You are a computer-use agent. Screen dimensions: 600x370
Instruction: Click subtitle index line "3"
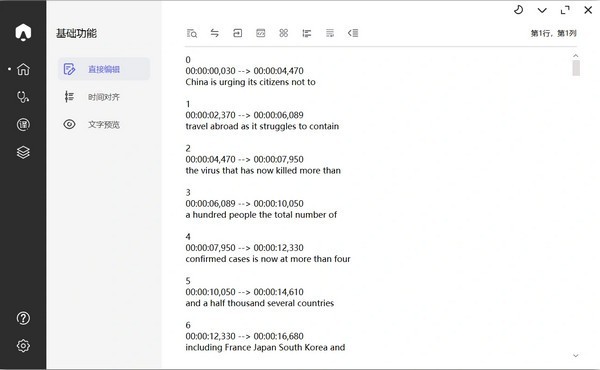[188, 192]
